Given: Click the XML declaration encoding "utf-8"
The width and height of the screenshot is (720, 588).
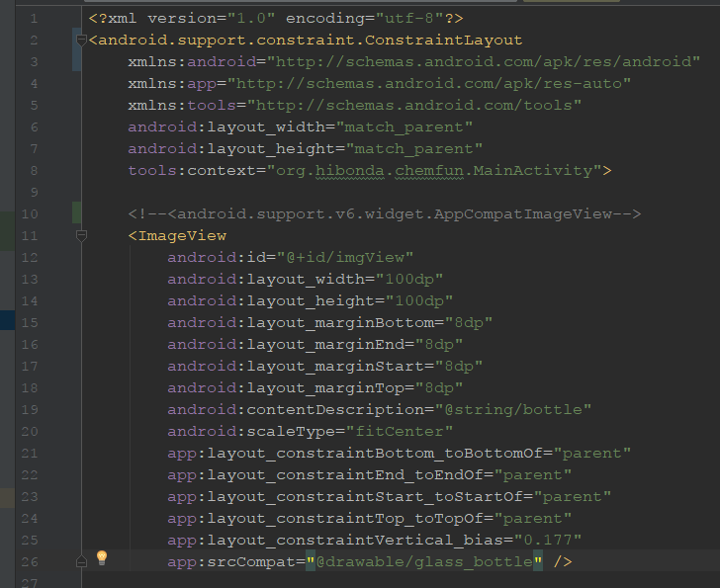Looking at the screenshot, I should click(409, 19).
